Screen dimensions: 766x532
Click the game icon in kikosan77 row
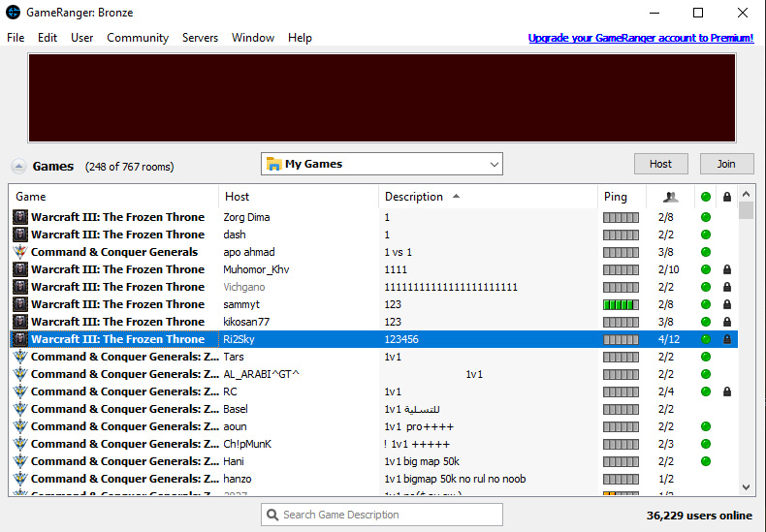tap(20, 322)
